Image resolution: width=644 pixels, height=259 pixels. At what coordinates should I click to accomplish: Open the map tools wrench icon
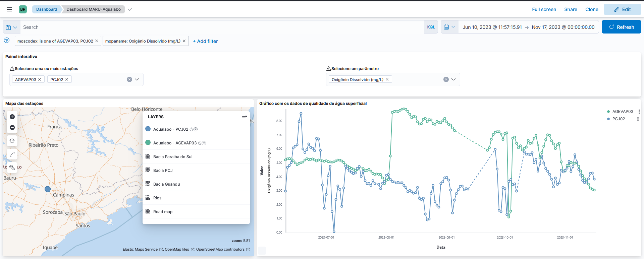12,167
